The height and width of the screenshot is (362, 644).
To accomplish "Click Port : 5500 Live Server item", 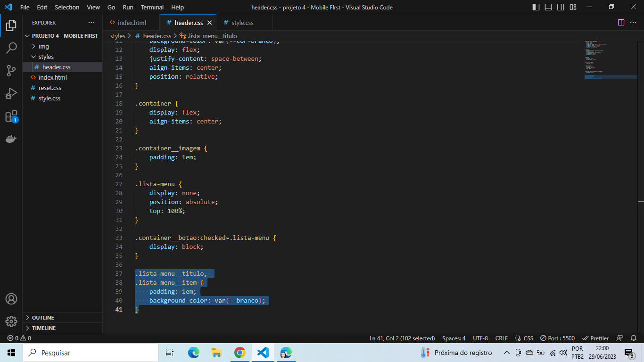I will [557, 338].
